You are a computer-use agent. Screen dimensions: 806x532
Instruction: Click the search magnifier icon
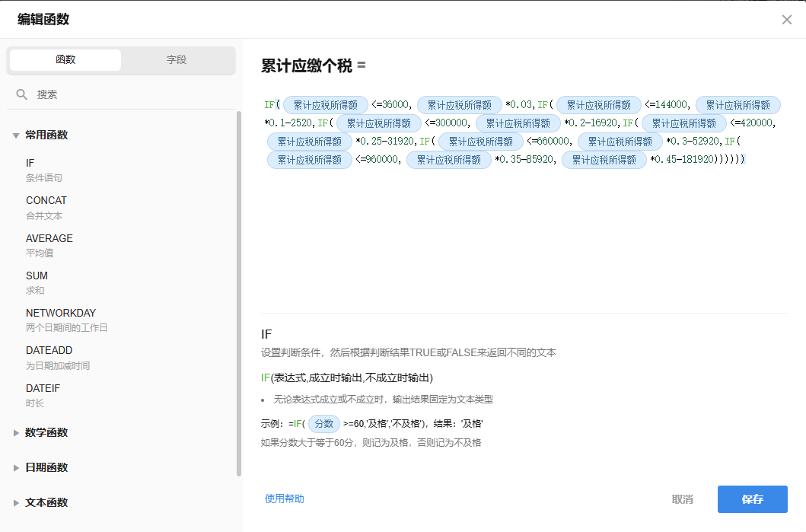(22, 94)
